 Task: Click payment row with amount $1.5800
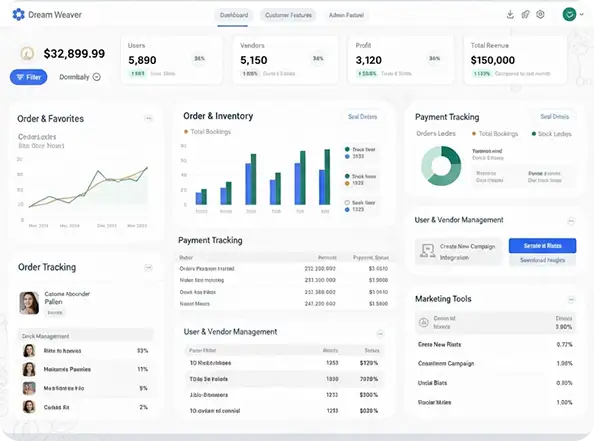click(284, 303)
